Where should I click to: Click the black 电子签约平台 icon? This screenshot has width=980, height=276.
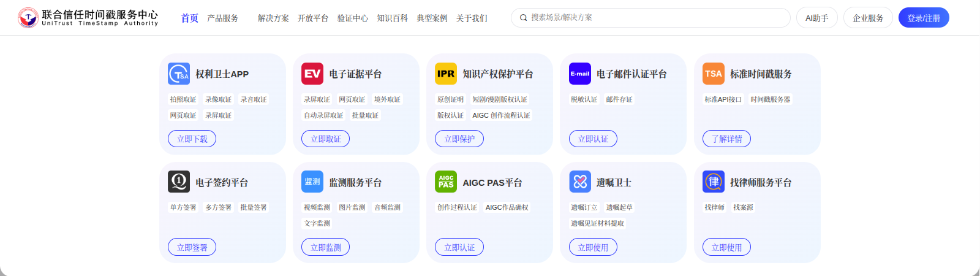(179, 182)
